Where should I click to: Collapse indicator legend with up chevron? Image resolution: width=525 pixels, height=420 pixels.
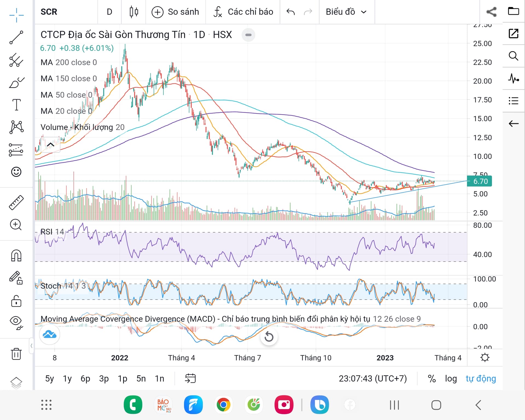pyautogui.click(x=51, y=145)
